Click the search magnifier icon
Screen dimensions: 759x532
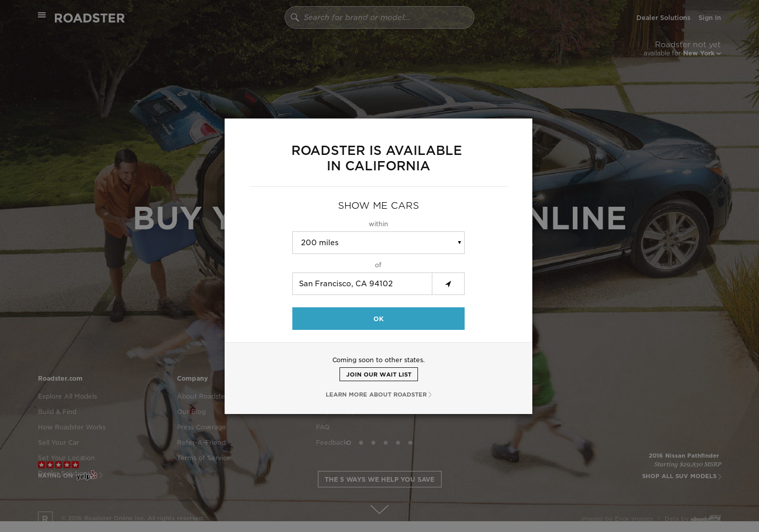pos(295,17)
